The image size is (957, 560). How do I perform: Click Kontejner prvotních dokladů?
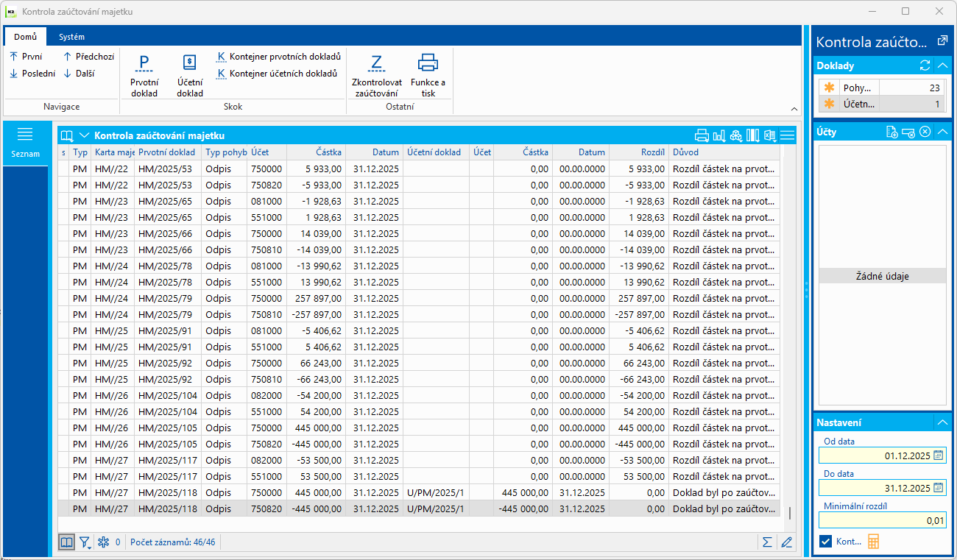(278, 57)
